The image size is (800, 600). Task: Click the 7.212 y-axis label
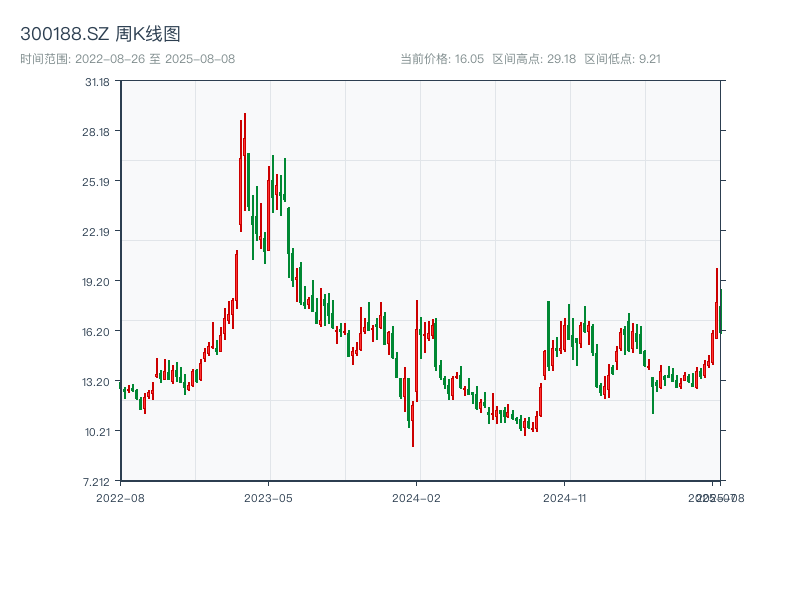pyautogui.click(x=96, y=481)
